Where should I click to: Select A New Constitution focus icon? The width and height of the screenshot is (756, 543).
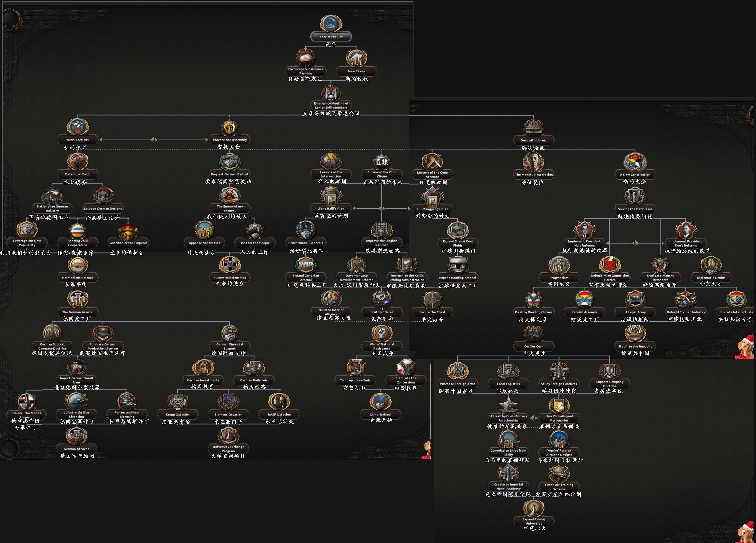[x=635, y=162]
